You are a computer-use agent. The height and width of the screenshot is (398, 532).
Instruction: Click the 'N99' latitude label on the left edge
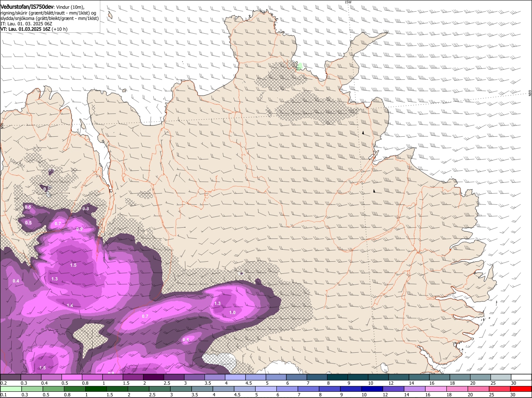pyautogui.click(x=2, y=125)
